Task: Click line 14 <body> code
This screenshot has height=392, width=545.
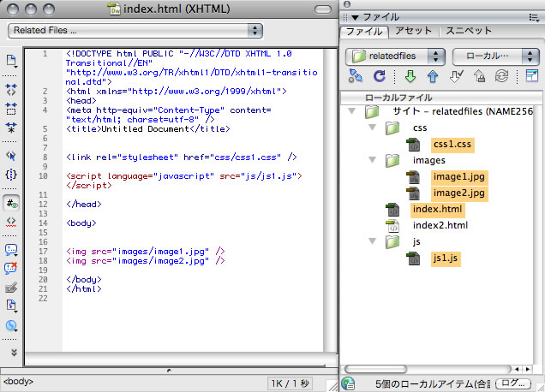Action: click(81, 223)
